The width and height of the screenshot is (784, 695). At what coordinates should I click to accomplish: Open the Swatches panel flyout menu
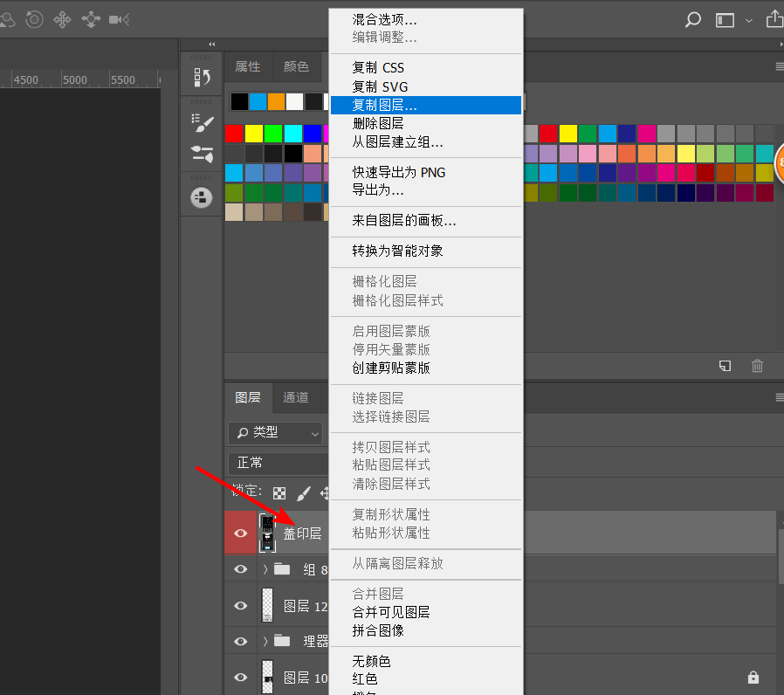pyautogui.click(x=780, y=66)
